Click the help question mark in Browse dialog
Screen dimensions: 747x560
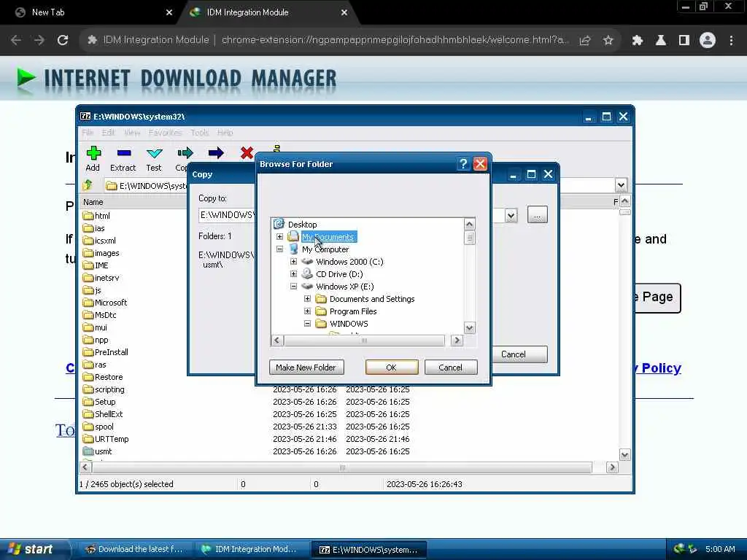462,164
